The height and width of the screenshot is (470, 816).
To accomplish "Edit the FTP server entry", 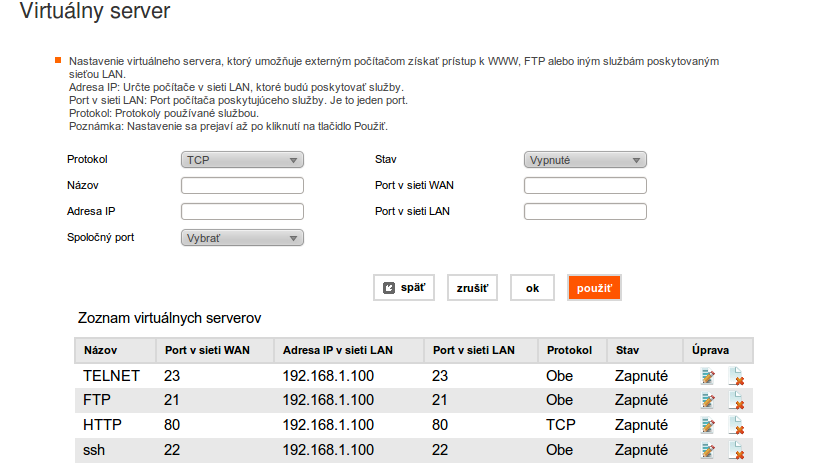I will (x=708, y=400).
